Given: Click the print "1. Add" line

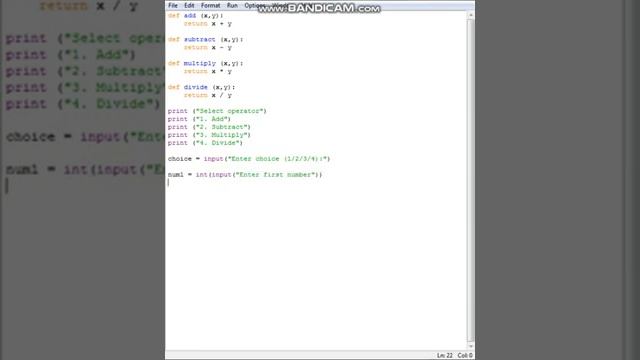Looking at the screenshot, I should (x=199, y=119).
